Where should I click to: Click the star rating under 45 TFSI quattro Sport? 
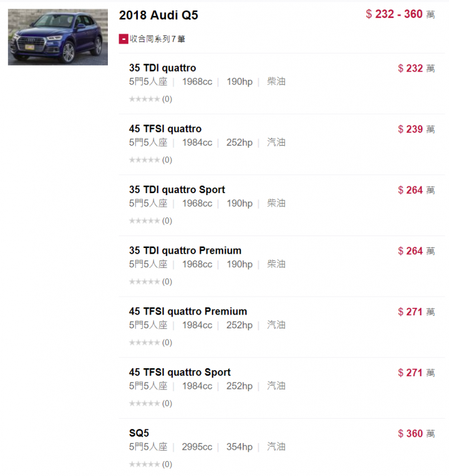pyautogui.click(x=144, y=404)
